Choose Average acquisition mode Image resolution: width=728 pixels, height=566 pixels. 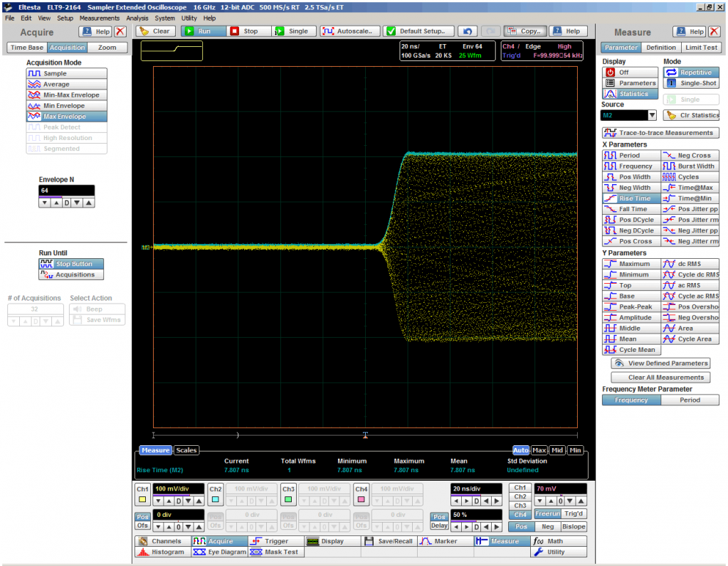[x=66, y=85]
